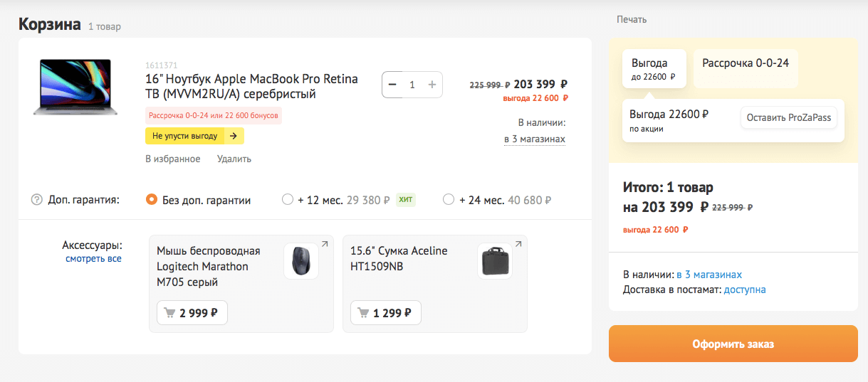Click the product code 1611371
The image size is (868, 382).
[161, 65]
